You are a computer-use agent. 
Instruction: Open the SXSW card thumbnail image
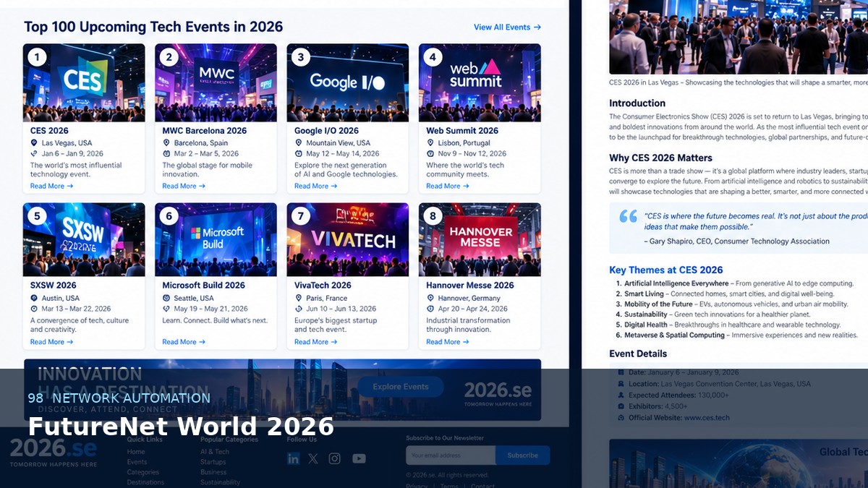click(x=84, y=239)
